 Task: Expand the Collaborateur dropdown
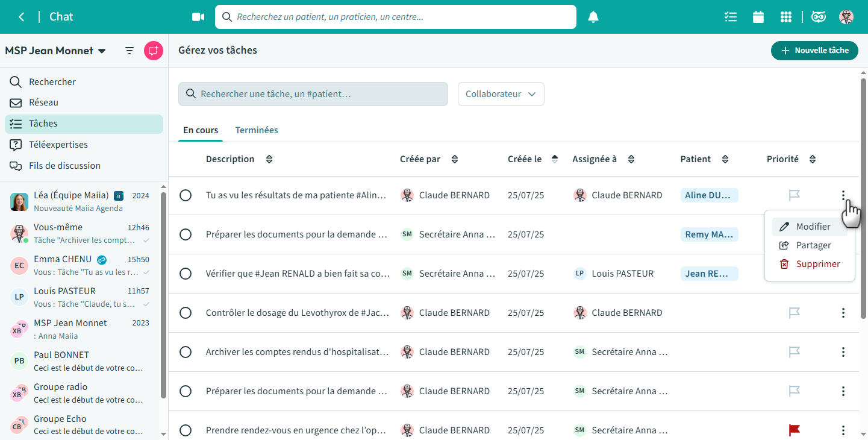click(x=501, y=94)
